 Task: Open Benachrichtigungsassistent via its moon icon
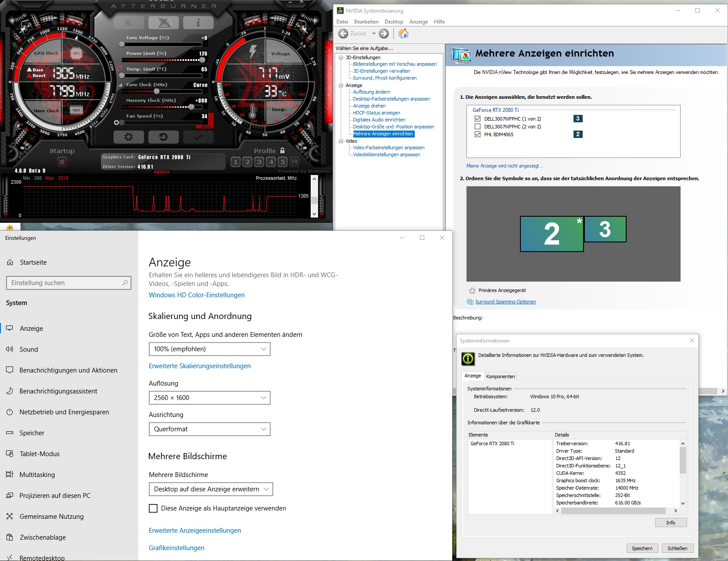click(10, 391)
